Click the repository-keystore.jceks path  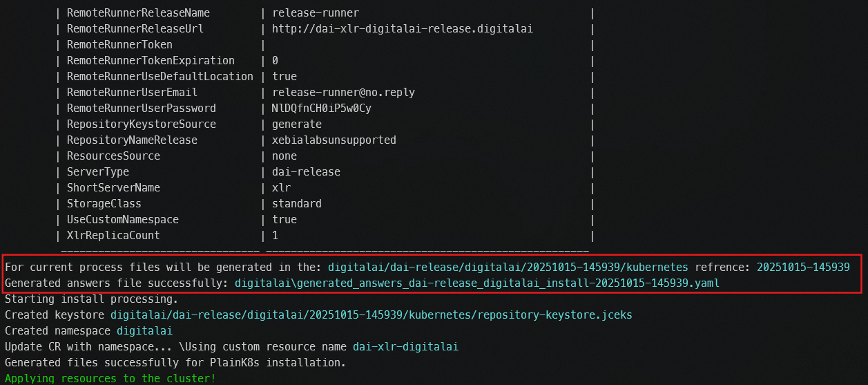[372, 315]
